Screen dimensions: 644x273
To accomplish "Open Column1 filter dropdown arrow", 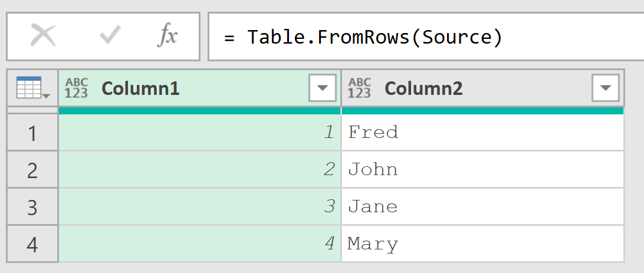I will click(x=323, y=88).
